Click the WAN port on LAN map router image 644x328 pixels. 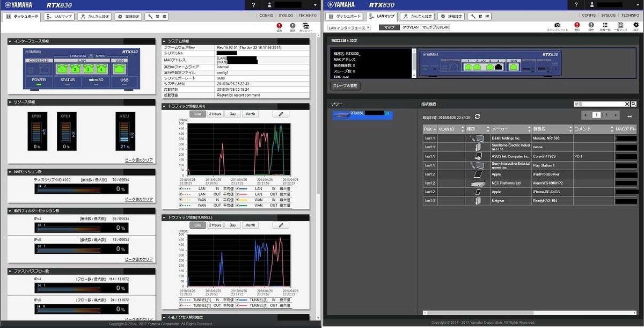coord(514,67)
